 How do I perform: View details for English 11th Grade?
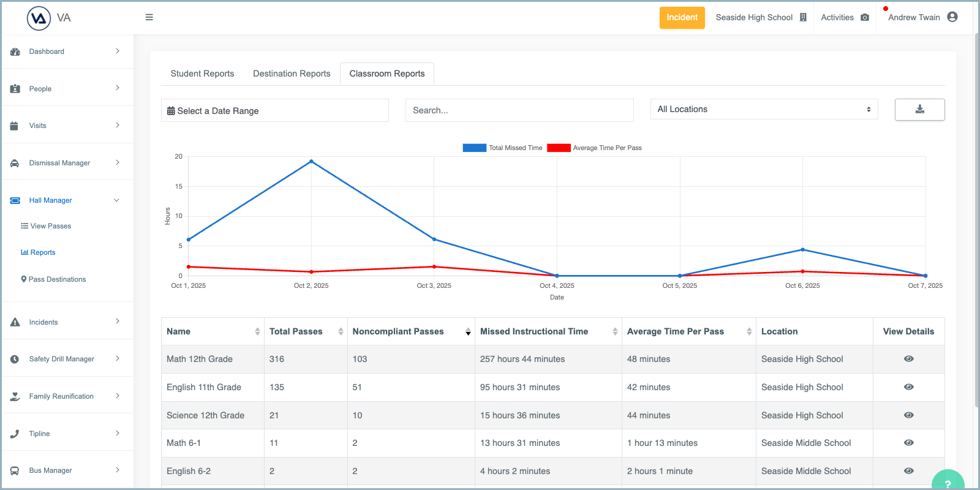click(x=909, y=387)
